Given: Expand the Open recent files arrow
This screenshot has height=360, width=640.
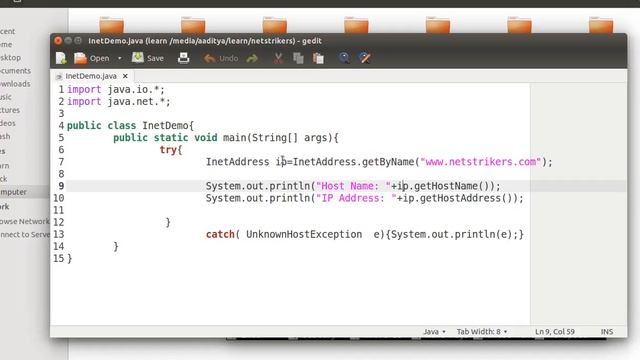Looking at the screenshot, I should 120,58.
